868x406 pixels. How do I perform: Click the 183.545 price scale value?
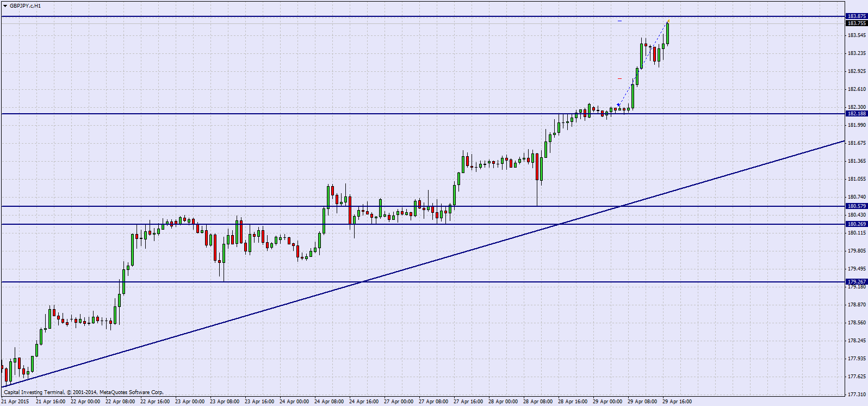click(x=857, y=35)
